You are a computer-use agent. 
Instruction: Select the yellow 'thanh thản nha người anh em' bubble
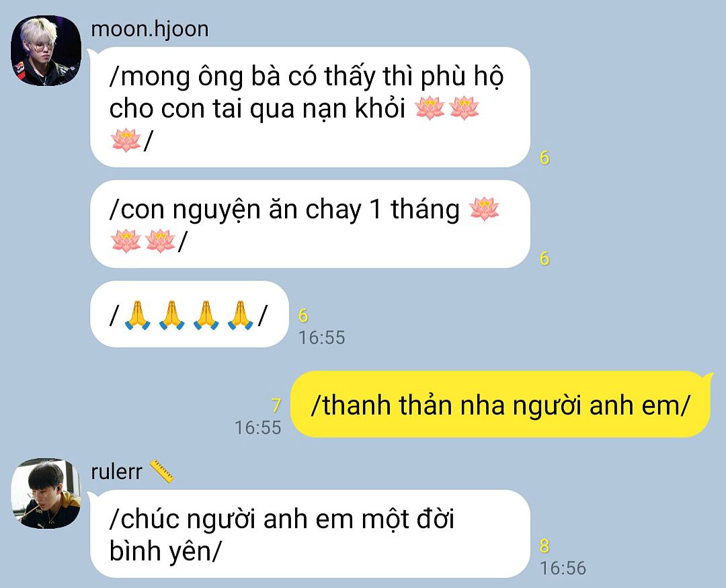(500, 404)
